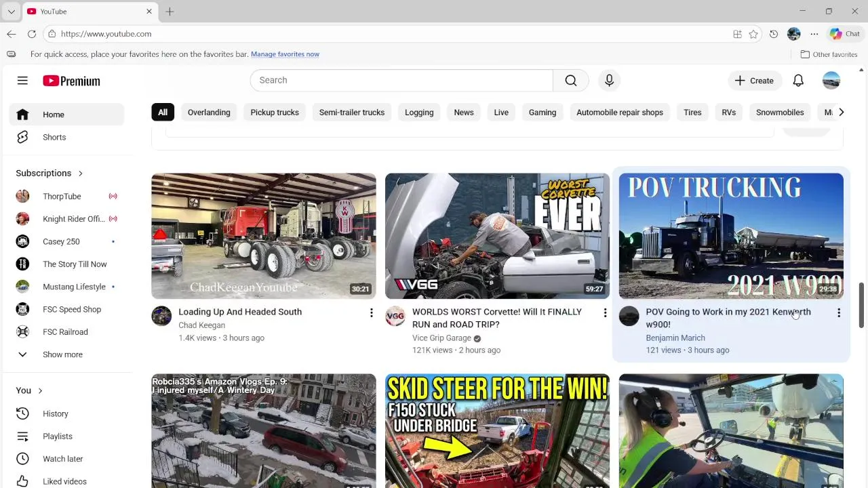Screen dimensions: 868x488
Task: Click Chad Keegan channel name
Action: click(201, 325)
